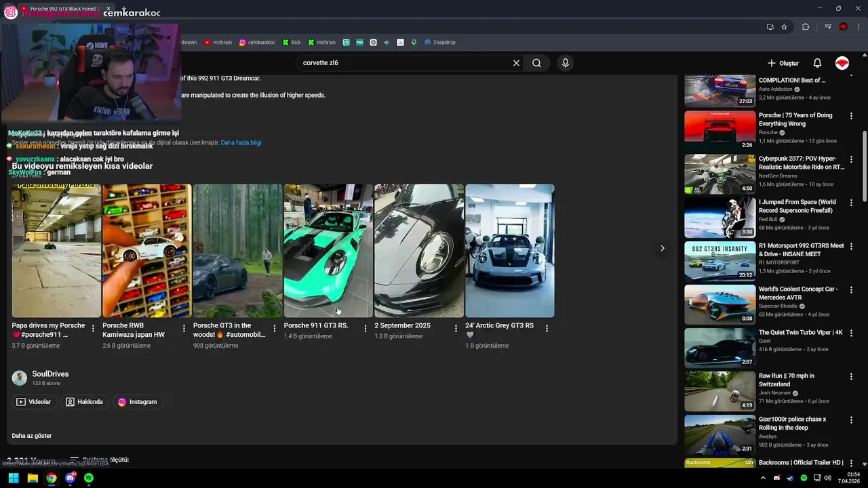868x488 pixels.
Task: Show next shorts with the right arrow
Action: coord(663,248)
